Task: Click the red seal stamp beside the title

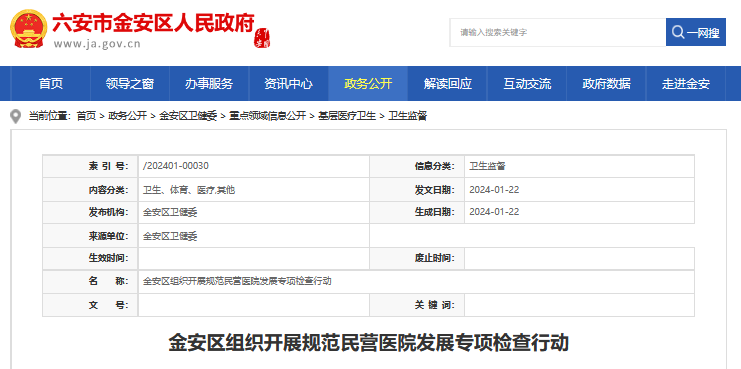Action: (x=262, y=38)
